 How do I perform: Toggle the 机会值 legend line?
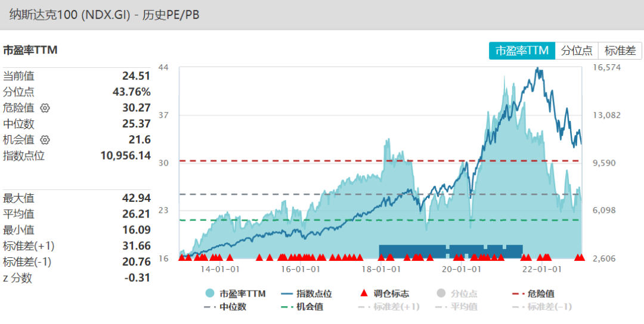[x=302, y=306]
